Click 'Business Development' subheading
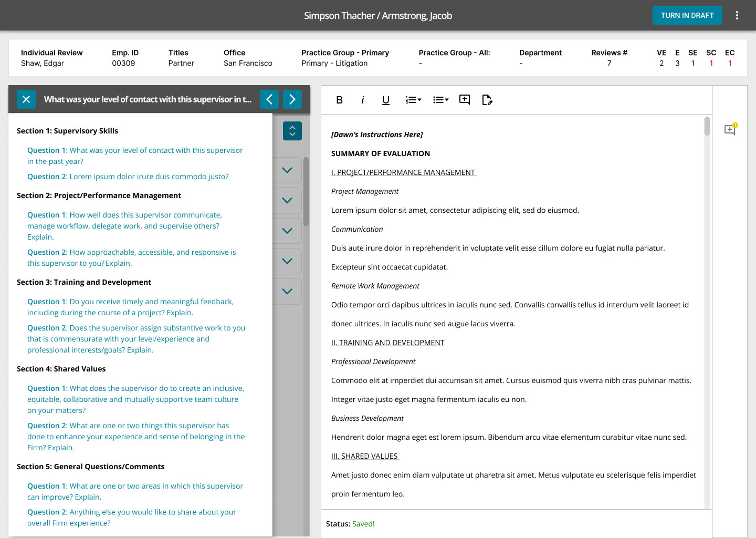The width and height of the screenshot is (756, 538). tap(367, 418)
